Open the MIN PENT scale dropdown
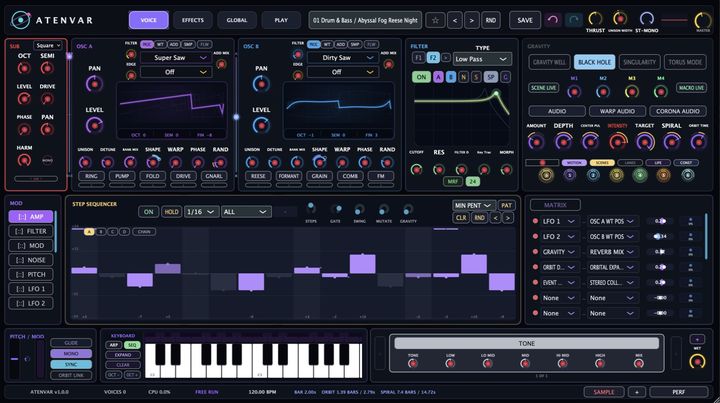This screenshot has height=403, width=720. [473, 205]
